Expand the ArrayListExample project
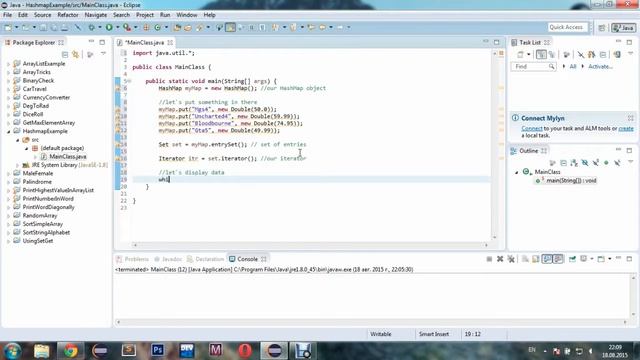This screenshot has width=640, height=360. coord(8,64)
